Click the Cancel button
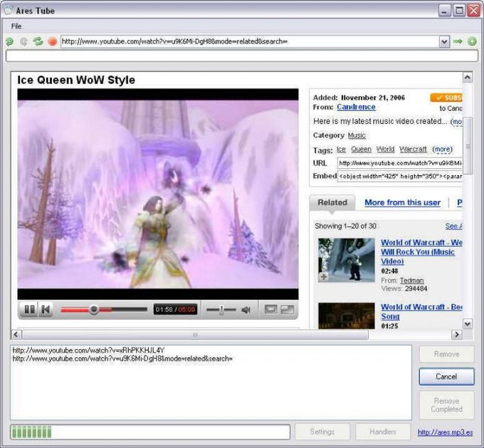 pos(446,377)
